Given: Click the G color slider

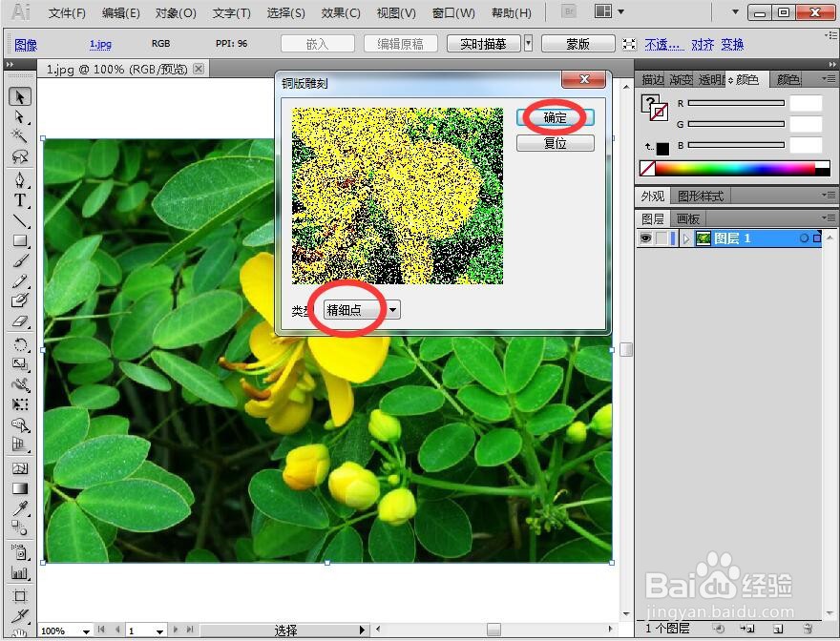Looking at the screenshot, I should point(736,124).
